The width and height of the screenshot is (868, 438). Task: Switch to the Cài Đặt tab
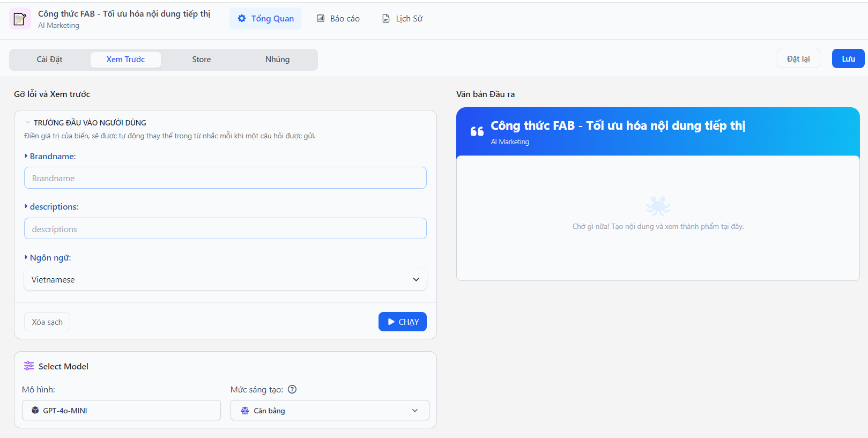(49, 60)
